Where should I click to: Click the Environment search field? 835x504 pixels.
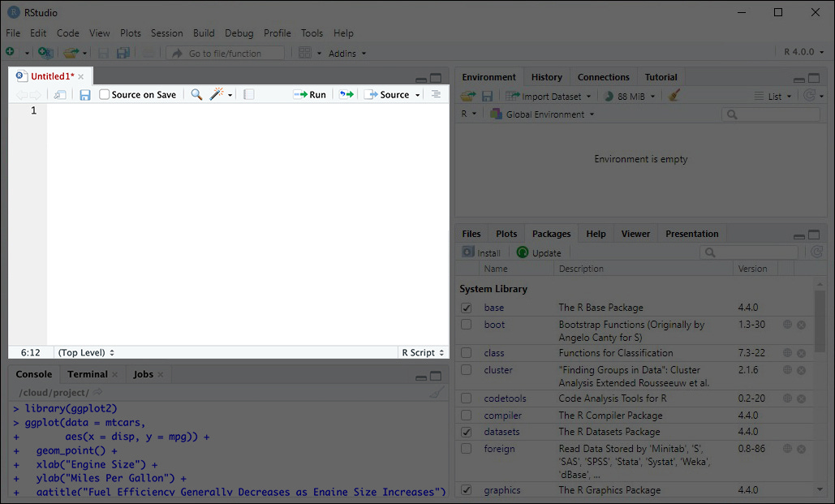(x=771, y=114)
